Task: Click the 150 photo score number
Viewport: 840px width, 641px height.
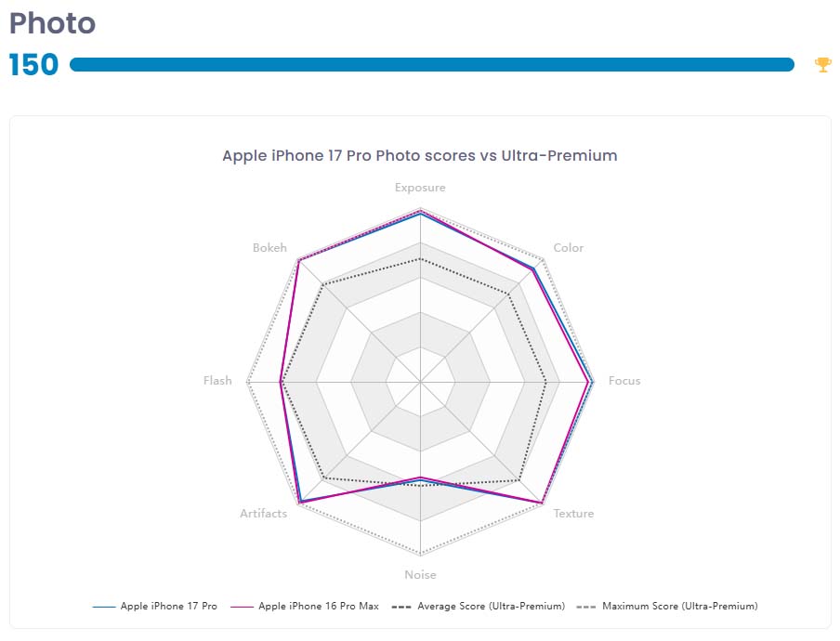Action: point(33,64)
